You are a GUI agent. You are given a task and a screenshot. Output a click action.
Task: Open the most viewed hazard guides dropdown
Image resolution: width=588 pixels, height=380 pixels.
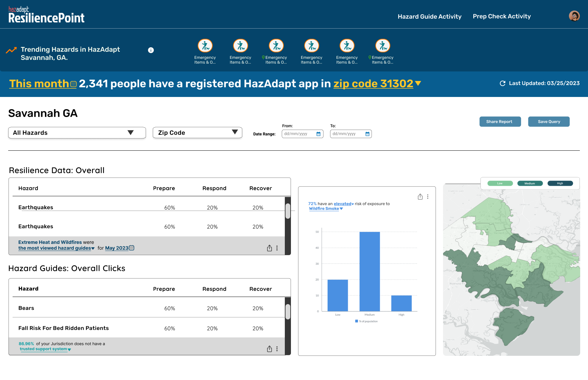coord(56,248)
